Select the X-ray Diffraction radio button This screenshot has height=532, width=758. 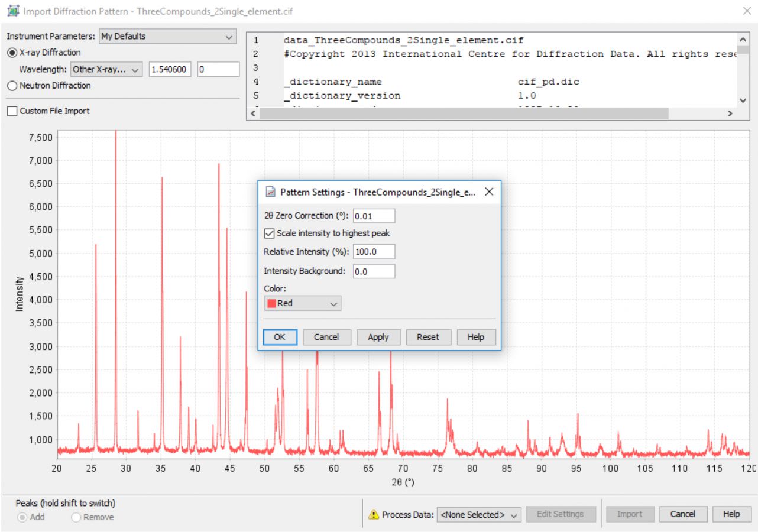[12, 53]
